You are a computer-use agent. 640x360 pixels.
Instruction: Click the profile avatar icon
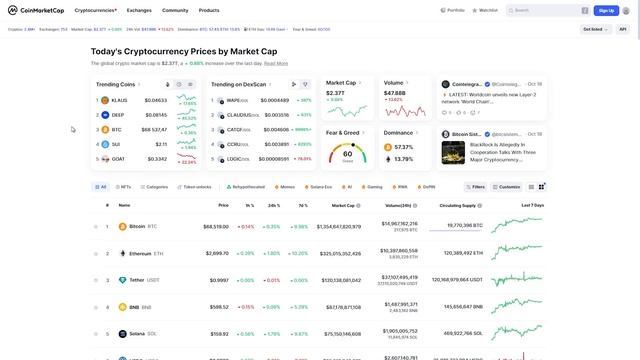(626, 11)
